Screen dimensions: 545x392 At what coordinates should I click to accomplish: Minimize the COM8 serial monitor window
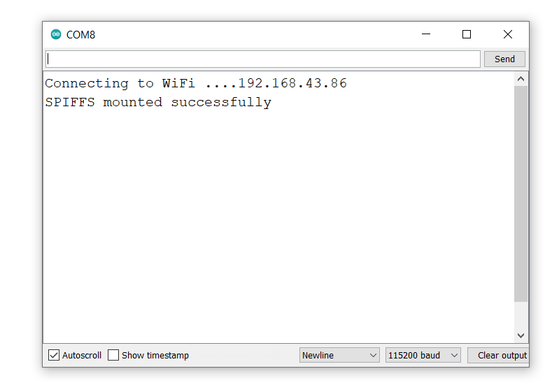(425, 34)
